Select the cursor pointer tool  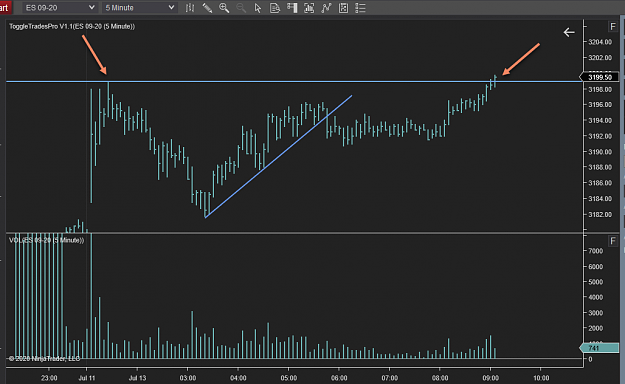click(258, 8)
